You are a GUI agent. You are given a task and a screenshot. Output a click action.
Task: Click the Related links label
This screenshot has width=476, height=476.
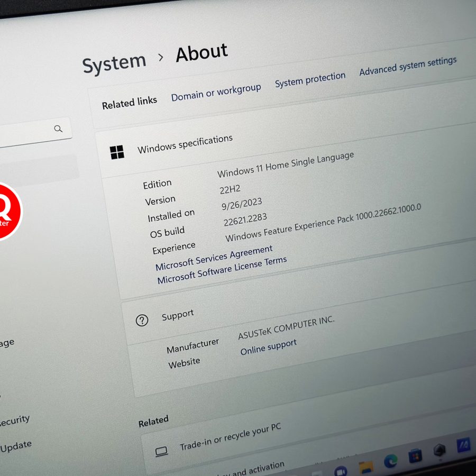point(130,103)
